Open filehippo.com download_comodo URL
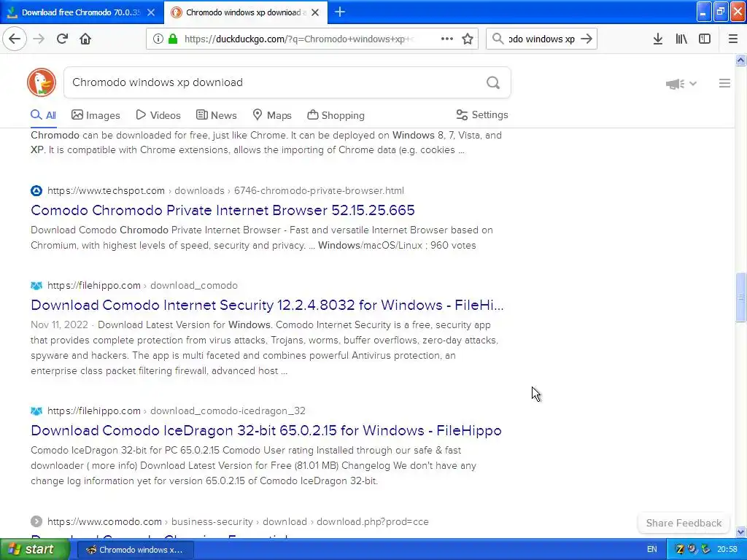747x560 pixels. pyautogui.click(x=142, y=285)
